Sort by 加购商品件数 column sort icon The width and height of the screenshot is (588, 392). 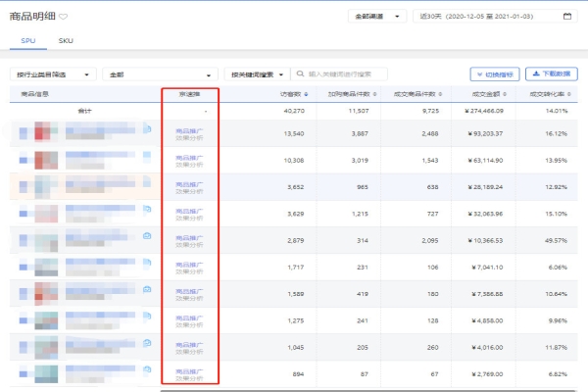click(x=373, y=94)
